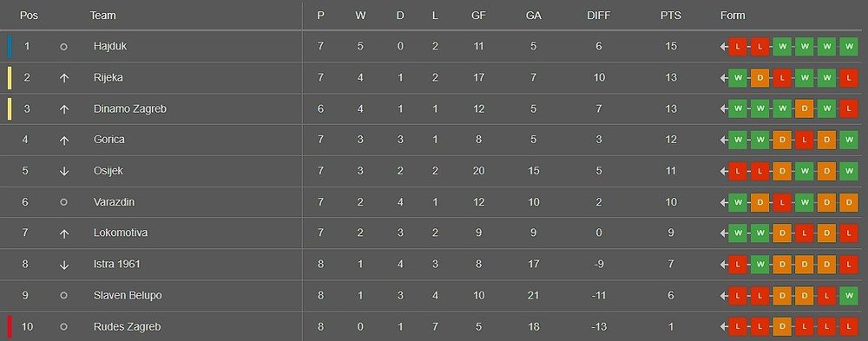
Task: Open the Slaven Belupo team link
Action: click(128, 296)
